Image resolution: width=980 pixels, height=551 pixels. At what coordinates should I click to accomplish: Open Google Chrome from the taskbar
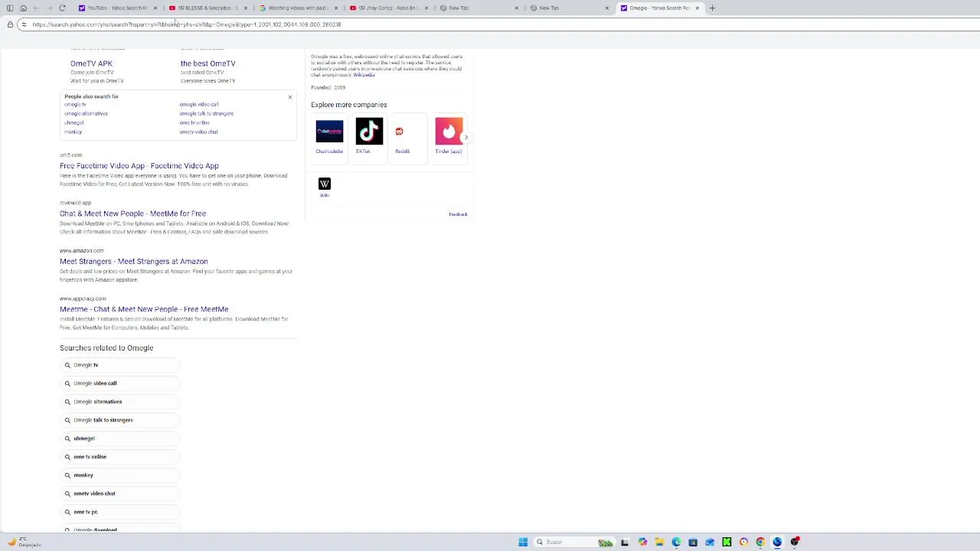[x=760, y=542]
